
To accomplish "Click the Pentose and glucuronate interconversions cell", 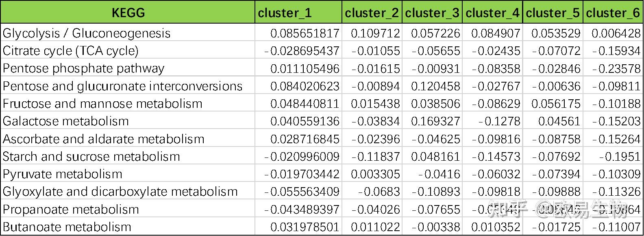I will (122, 86).
